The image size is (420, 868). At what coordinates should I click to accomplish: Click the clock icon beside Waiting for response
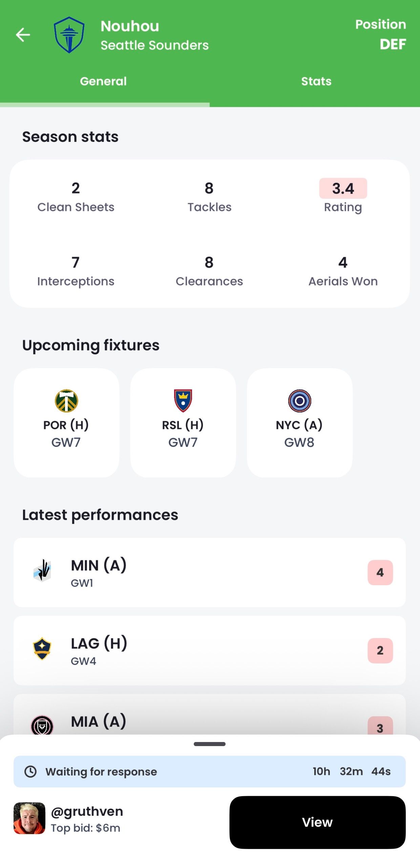coord(30,771)
